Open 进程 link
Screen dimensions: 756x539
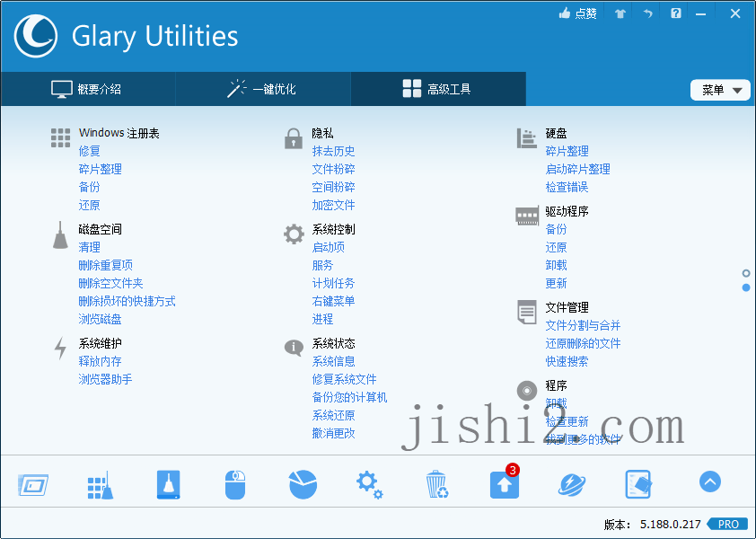coord(322,319)
